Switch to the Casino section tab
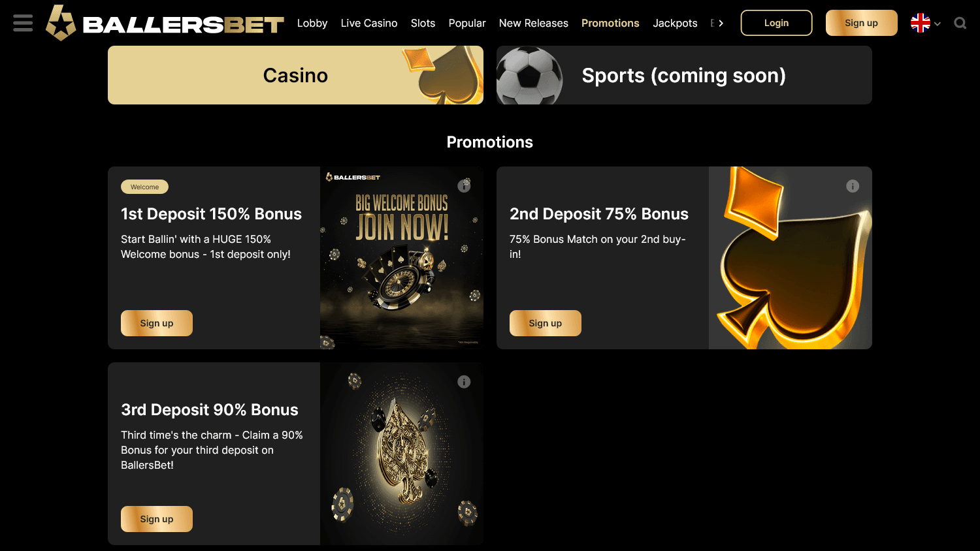This screenshot has width=980, height=551. pyautogui.click(x=295, y=75)
